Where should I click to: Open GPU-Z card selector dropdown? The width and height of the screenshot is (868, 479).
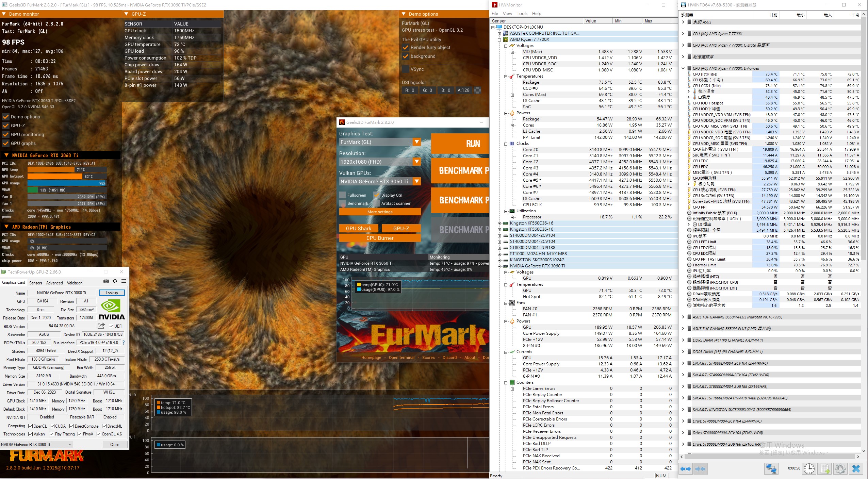pyautogui.click(x=36, y=444)
